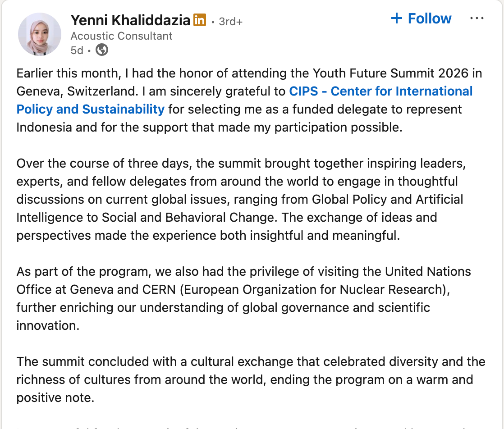Open Yenni Khaliddazia's profile photo

(40, 34)
